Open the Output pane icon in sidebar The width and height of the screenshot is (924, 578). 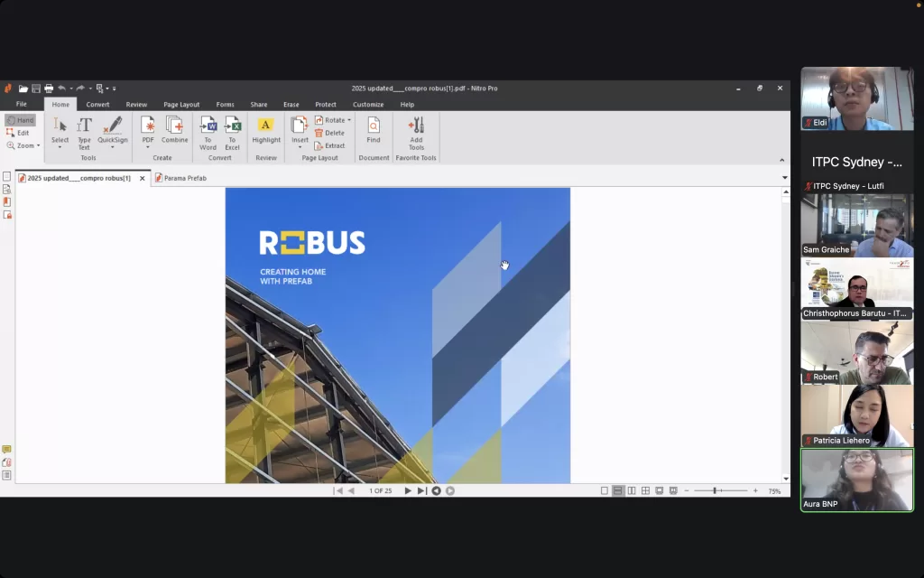point(6,475)
